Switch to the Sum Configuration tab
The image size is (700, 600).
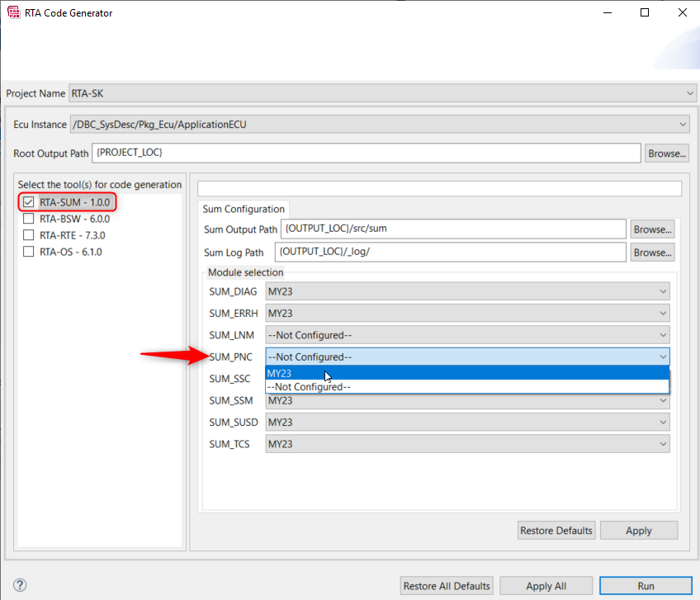[244, 209]
